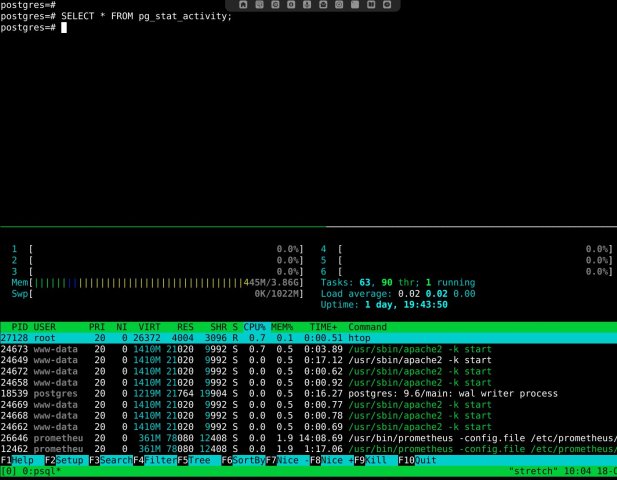Click the PID column header
617x480 pixels.
20,327
